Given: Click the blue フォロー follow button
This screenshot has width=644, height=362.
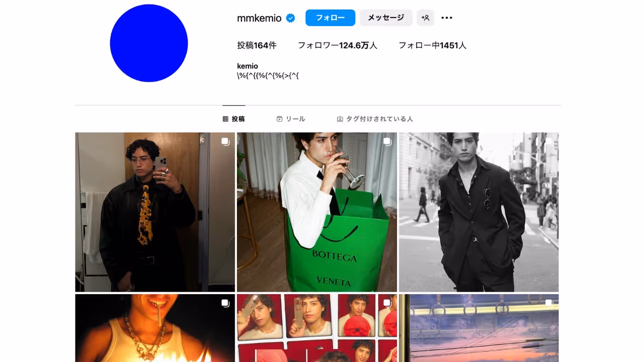Looking at the screenshot, I should point(331,18).
